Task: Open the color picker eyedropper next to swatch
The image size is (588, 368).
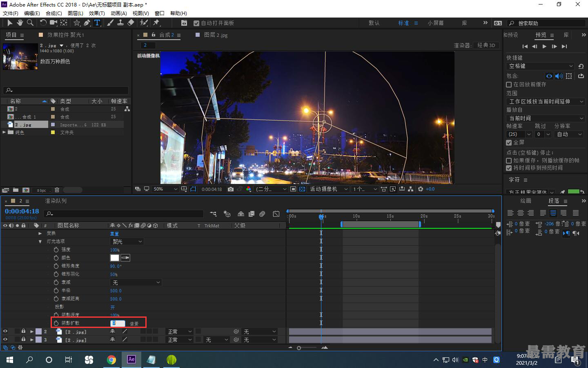Action: click(x=125, y=258)
